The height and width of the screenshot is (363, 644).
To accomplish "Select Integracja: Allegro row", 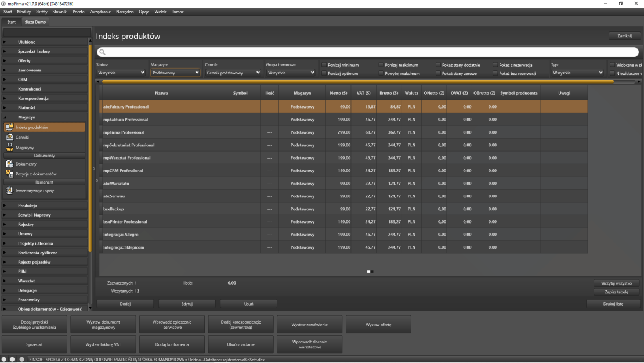I will point(343,234).
